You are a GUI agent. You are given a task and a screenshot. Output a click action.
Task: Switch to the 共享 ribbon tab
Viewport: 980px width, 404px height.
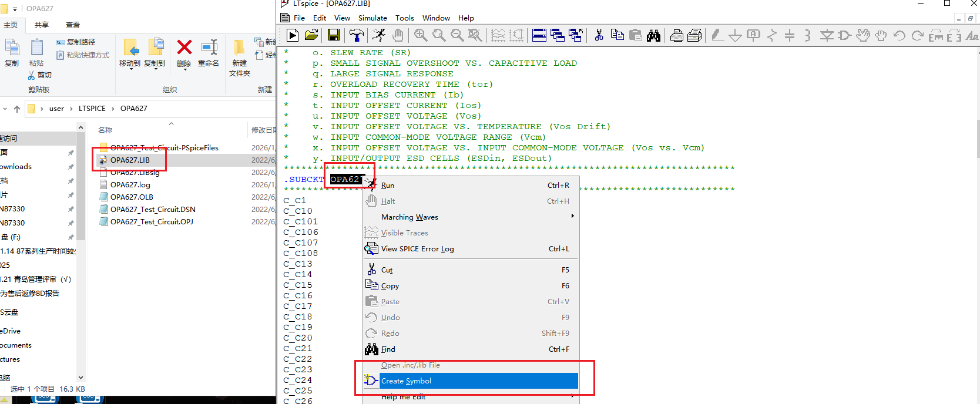click(42, 25)
